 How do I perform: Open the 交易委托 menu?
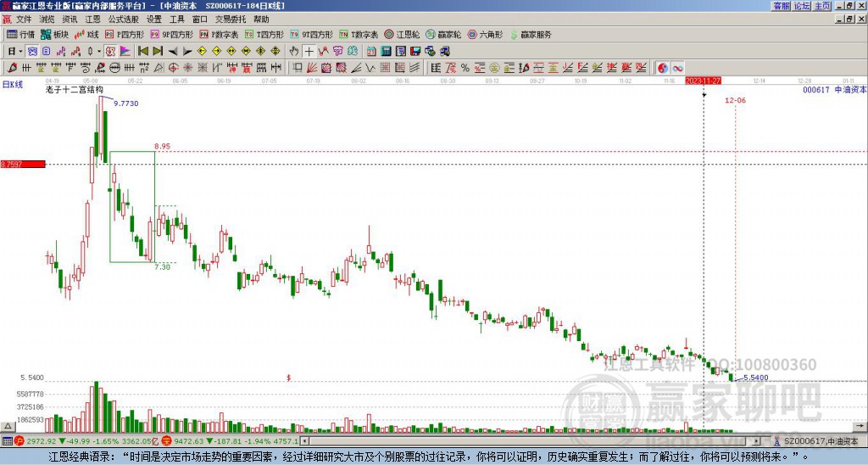pyautogui.click(x=231, y=20)
